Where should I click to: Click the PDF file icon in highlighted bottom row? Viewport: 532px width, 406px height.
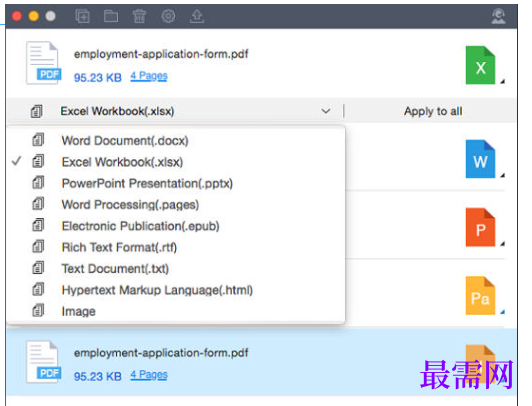[43, 362]
